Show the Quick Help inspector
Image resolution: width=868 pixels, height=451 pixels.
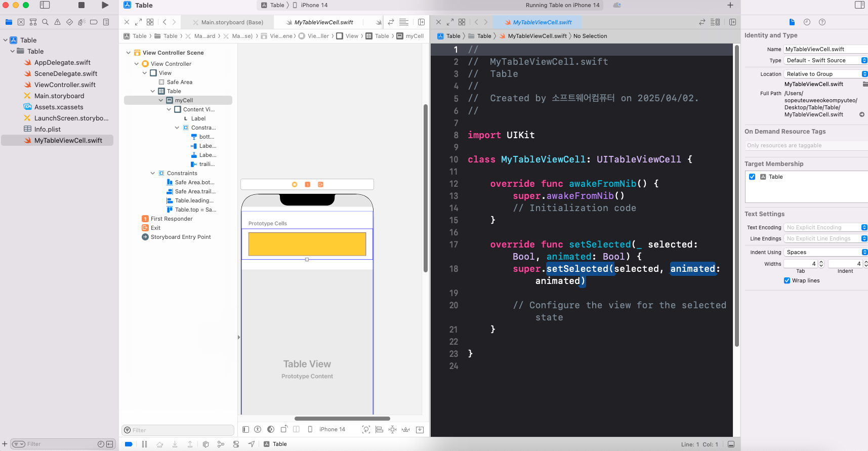pyautogui.click(x=822, y=22)
